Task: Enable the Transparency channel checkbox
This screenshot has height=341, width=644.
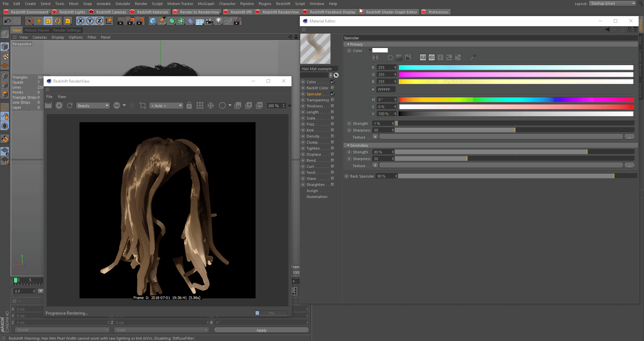Action: point(332,100)
